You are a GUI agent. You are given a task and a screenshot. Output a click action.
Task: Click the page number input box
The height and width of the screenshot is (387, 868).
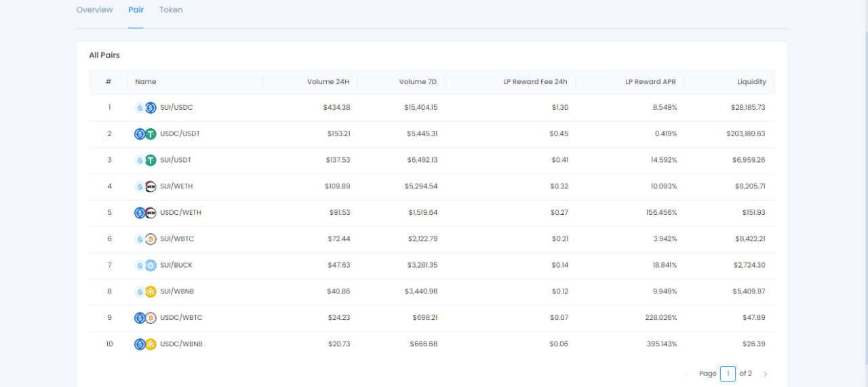pos(728,373)
